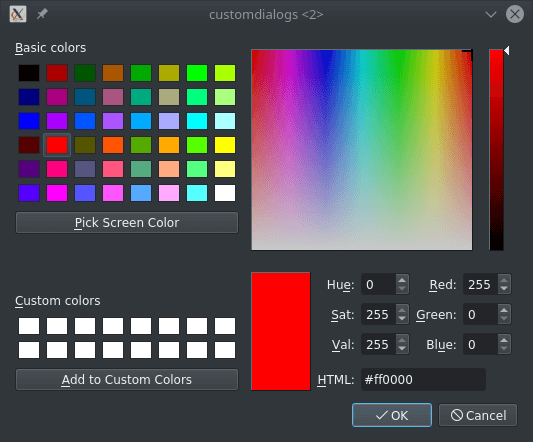Open the title bar chevron menu

491,14
